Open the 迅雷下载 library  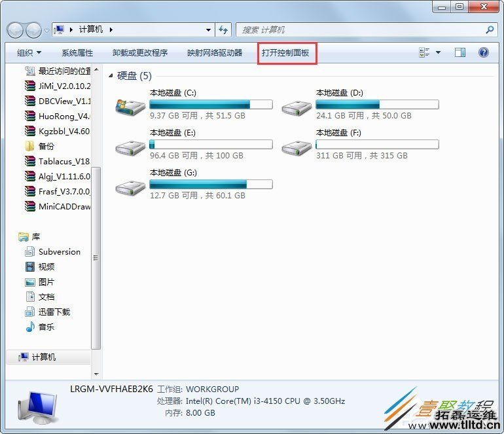tap(48, 312)
